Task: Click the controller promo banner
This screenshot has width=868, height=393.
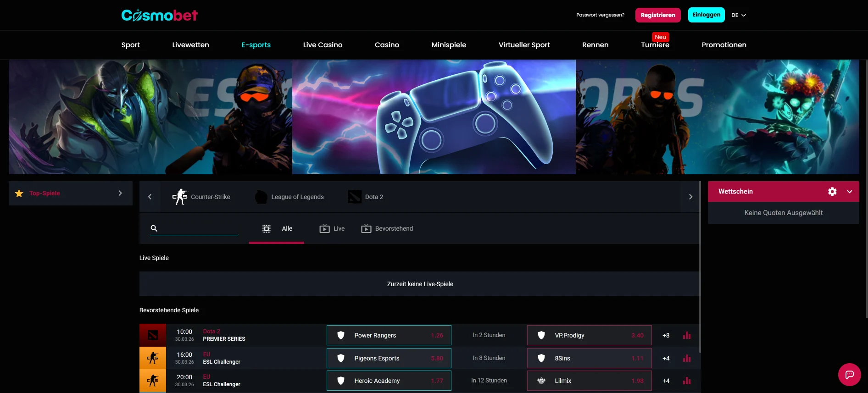Action: click(x=434, y=117)
